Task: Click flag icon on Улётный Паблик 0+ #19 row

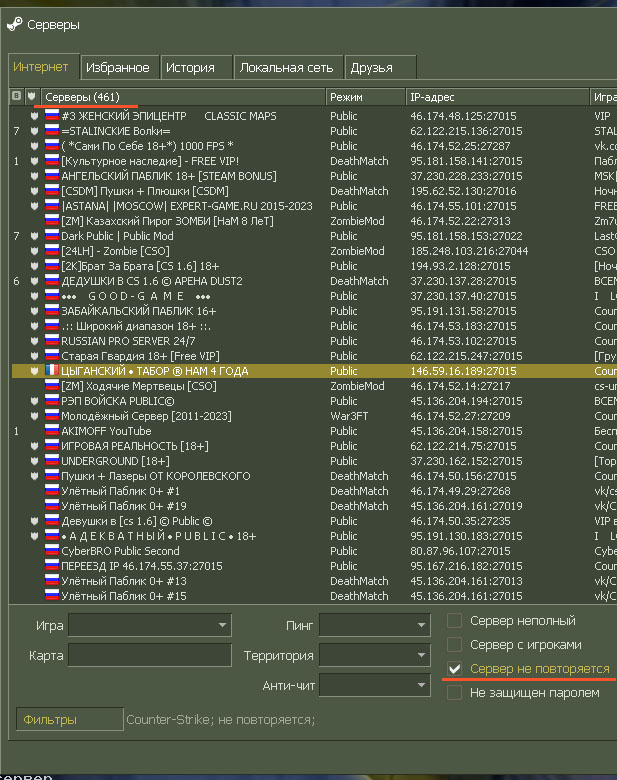Action: click(x=52, y=506)
